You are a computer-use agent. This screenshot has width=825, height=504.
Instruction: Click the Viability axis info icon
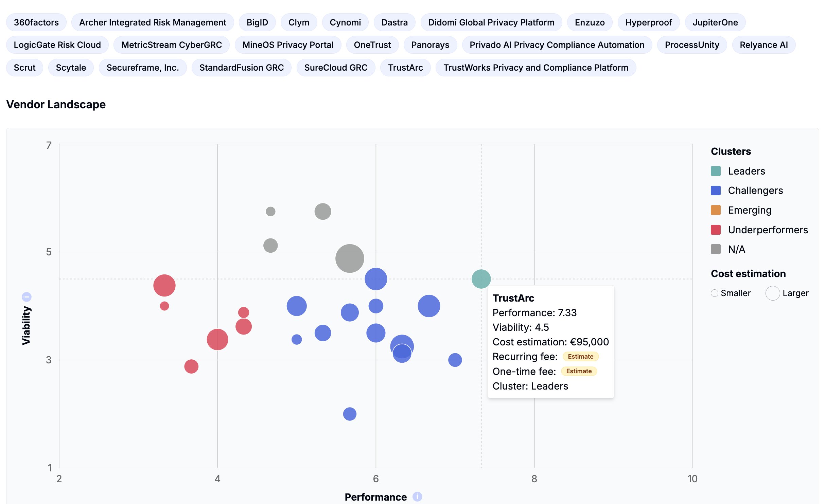pos(27,297)
